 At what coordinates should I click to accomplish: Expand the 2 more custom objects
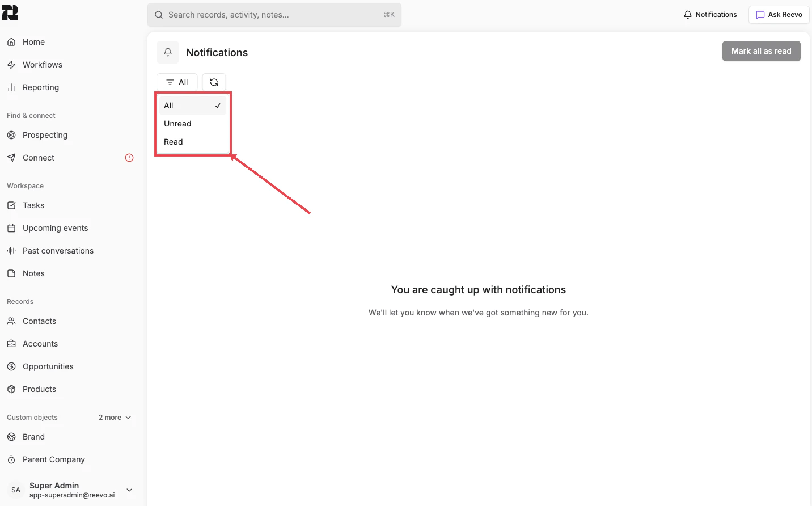click(115, 418)
